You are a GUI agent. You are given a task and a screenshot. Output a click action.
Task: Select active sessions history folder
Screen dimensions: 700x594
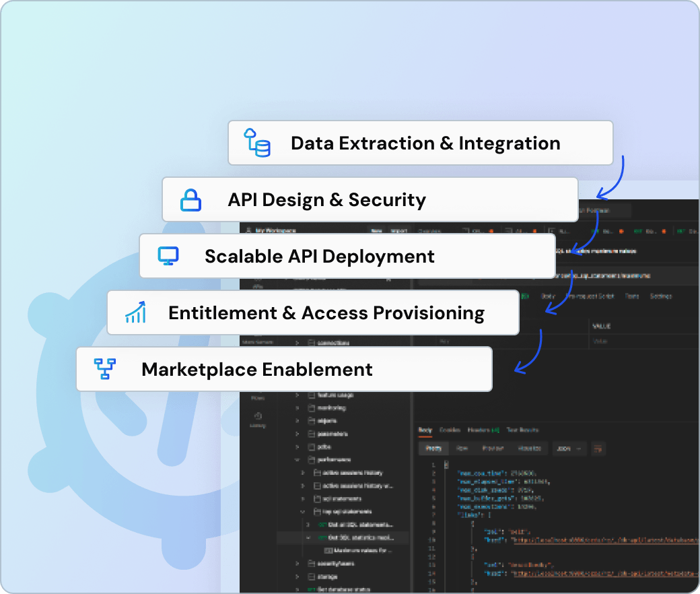pos(348,473)
